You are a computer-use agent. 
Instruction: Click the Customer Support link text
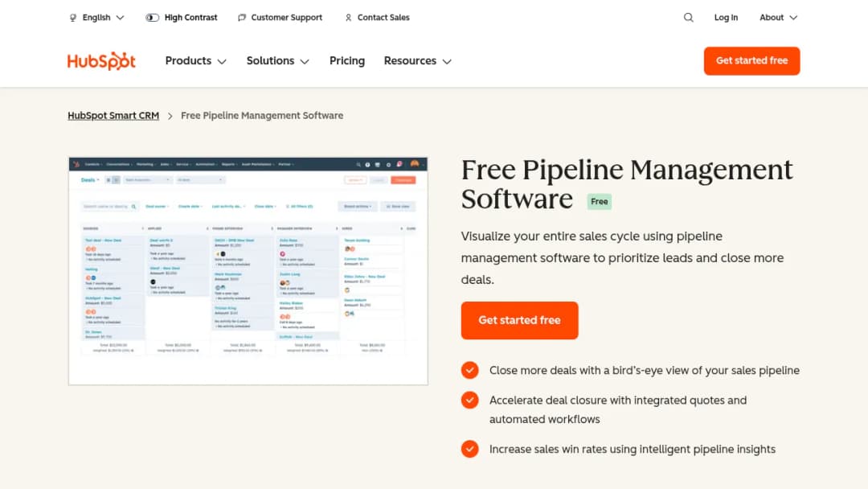286,18
